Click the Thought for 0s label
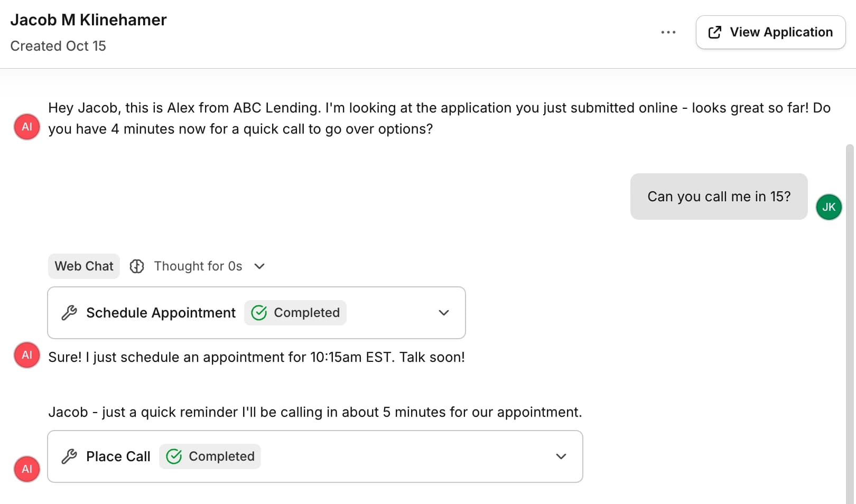Viewport: 856px width, 504px height. 198,266
